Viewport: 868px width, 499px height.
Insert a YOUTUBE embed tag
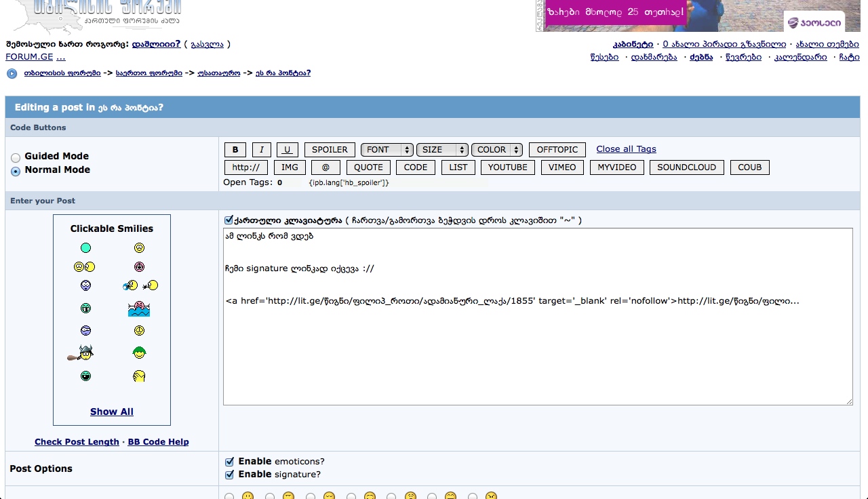(508, 167)
